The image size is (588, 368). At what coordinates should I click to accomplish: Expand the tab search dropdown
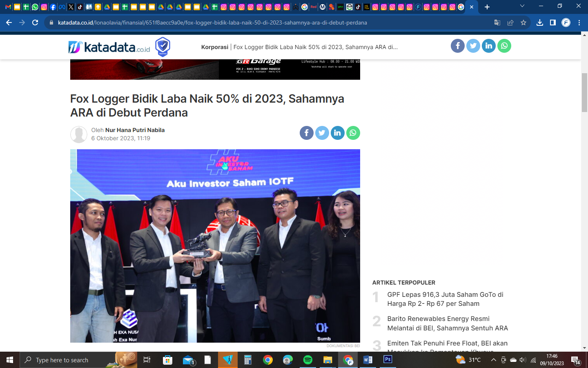[x=522, y=7]
